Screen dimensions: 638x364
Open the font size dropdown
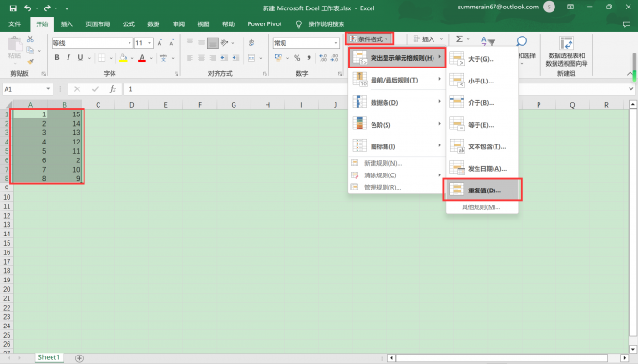[150, 43]
